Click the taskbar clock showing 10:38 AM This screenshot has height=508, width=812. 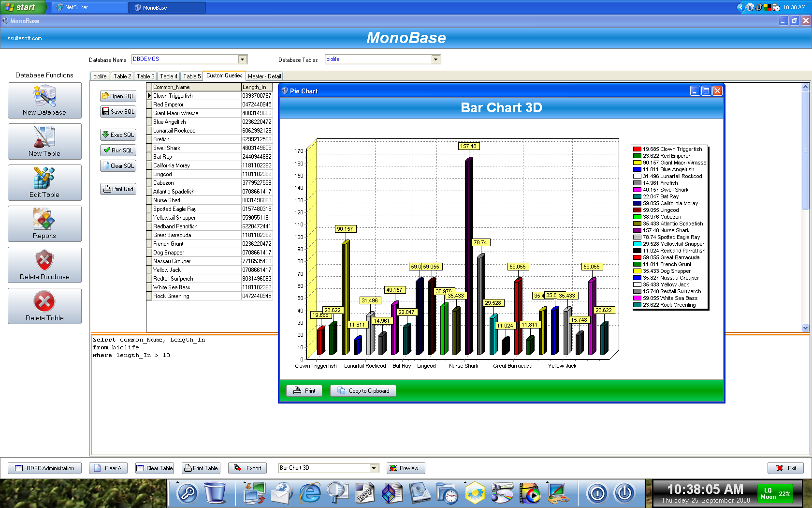794,7
